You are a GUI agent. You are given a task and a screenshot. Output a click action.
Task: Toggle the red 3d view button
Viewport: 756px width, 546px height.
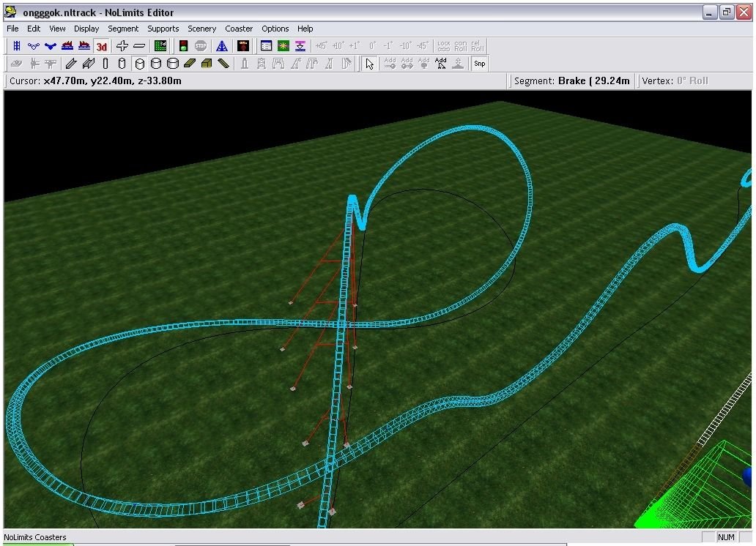click(101, 46)
